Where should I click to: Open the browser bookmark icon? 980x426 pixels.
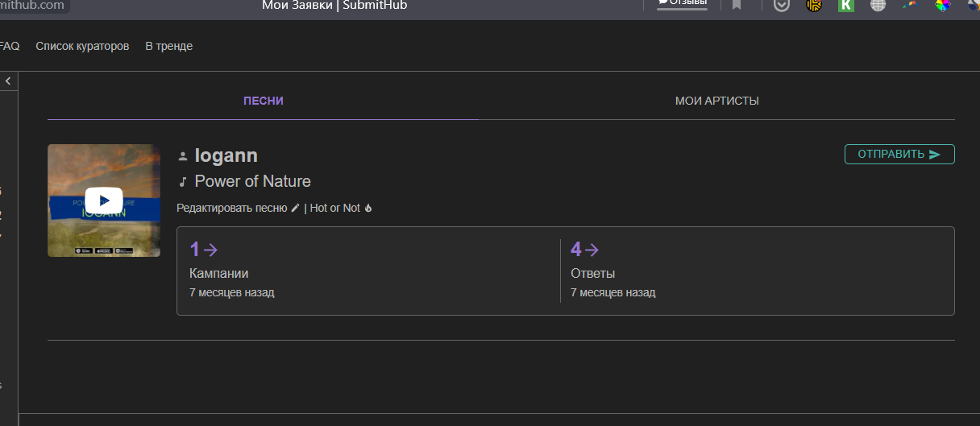(x=737, y=6)
